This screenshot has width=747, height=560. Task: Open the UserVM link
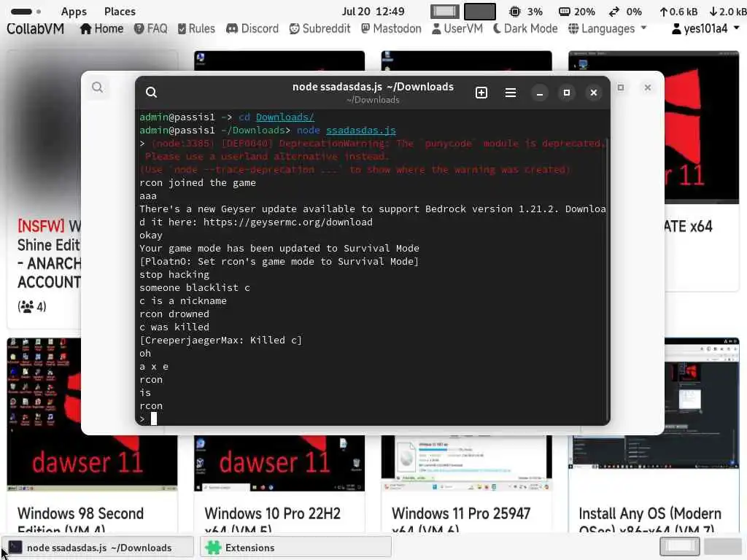(x=457, y=28)
